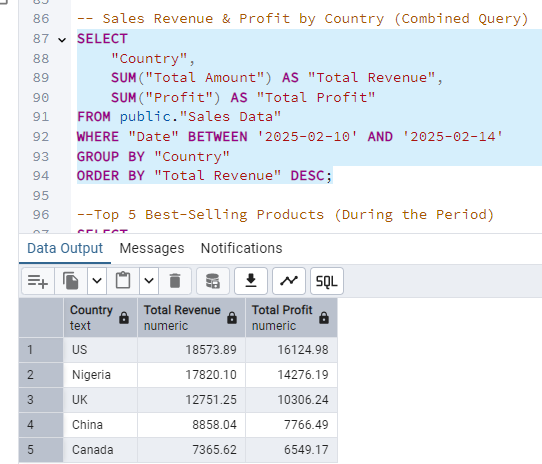Click the SQL button in toolbar
Image resolution: width=542 pixels, height=464 pixels.
point(327,281)
